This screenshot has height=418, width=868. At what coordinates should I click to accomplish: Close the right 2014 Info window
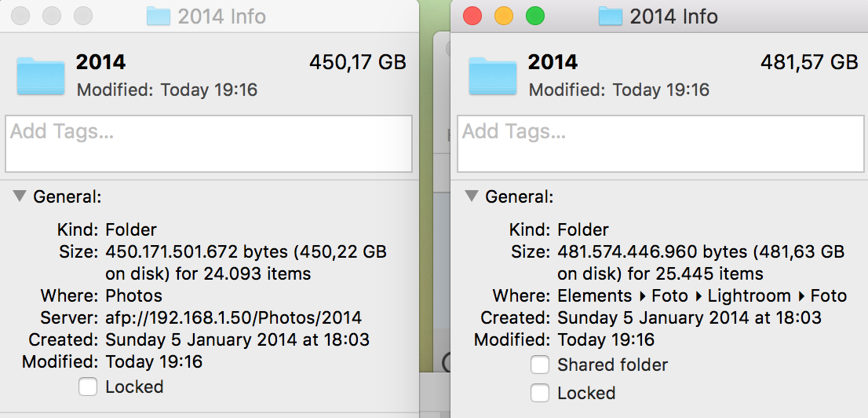point(472,16)
